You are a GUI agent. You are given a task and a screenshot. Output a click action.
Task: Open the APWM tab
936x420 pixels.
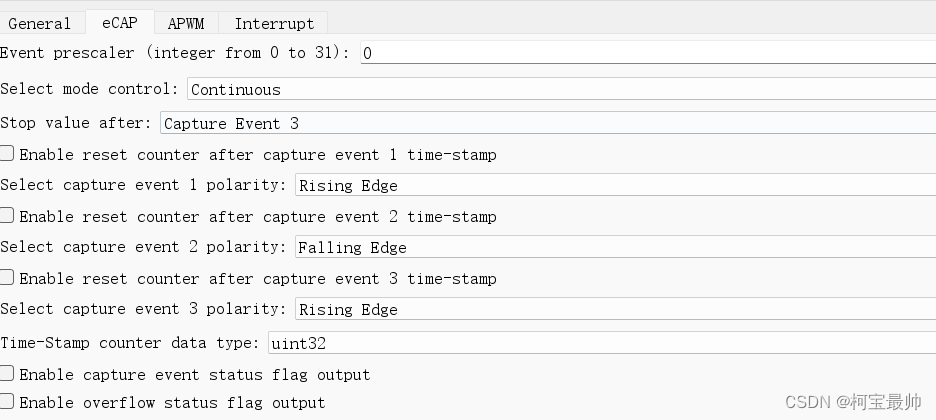coord(186,23)
